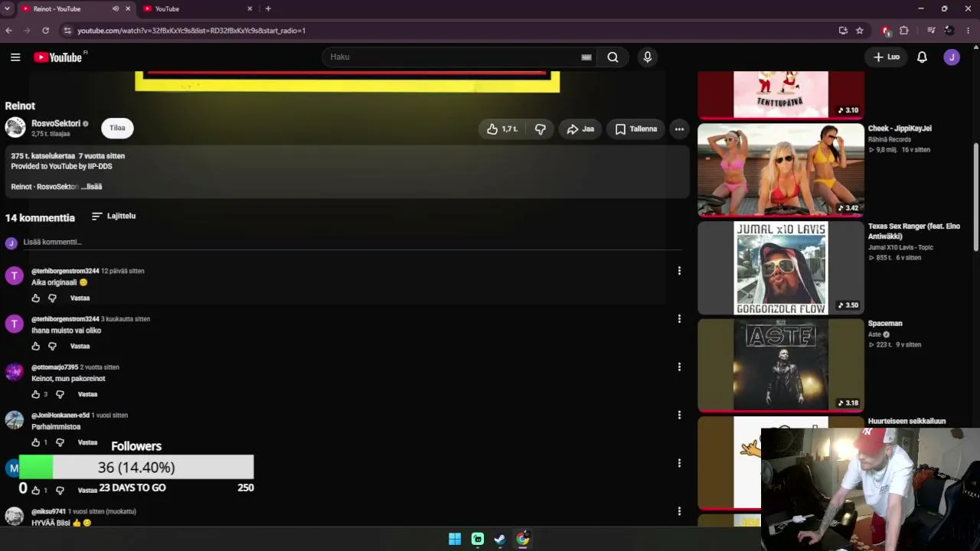Install the app via address bar icon
Screen dimensions: 980x551
pos(843,31)
